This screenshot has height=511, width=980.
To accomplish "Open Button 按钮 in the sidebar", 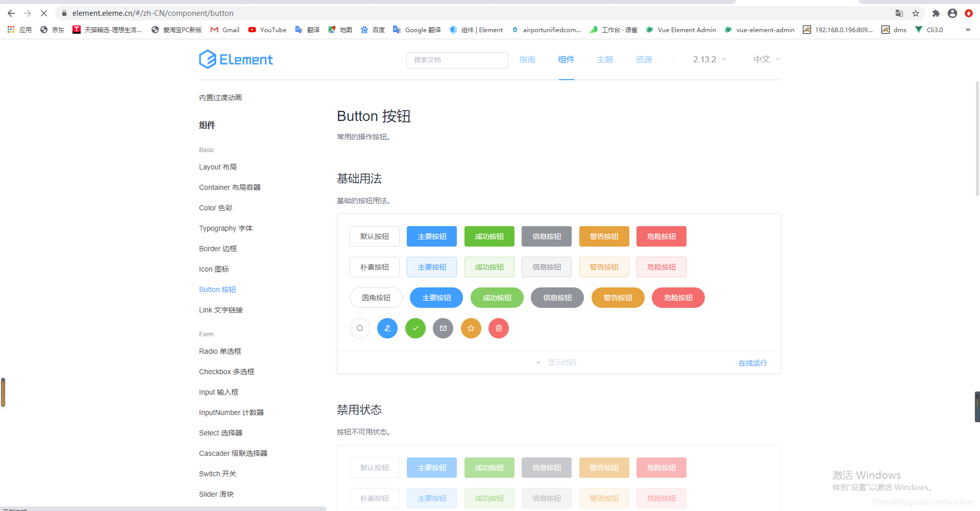I will pos(217,289).
